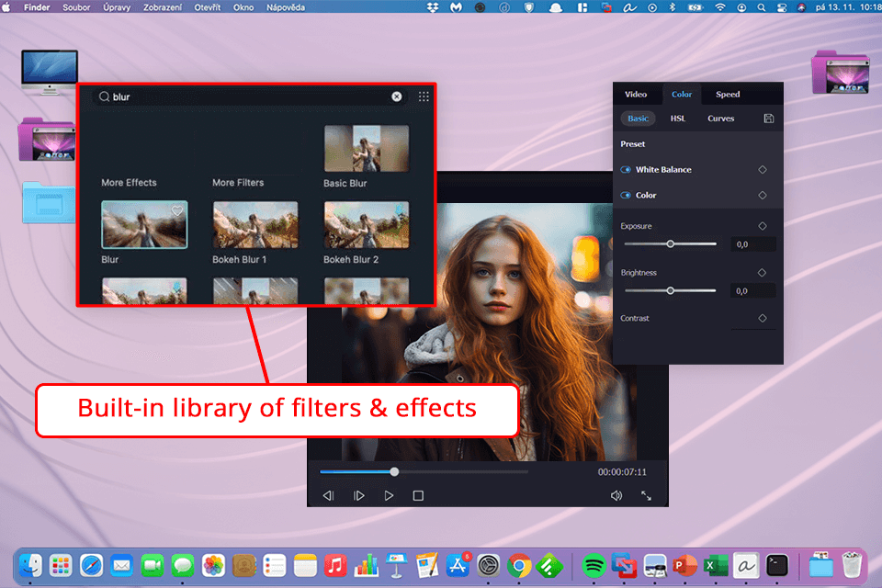Image resolution: width=882 pixels, height=588 pixels.
Task: Add a keyframe for Color
Action: 763,196
